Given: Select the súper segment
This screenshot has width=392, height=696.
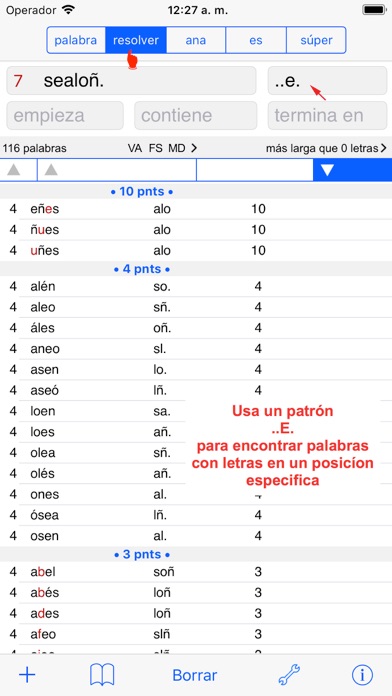Looking at the screenshot, I should coord(316,40).
